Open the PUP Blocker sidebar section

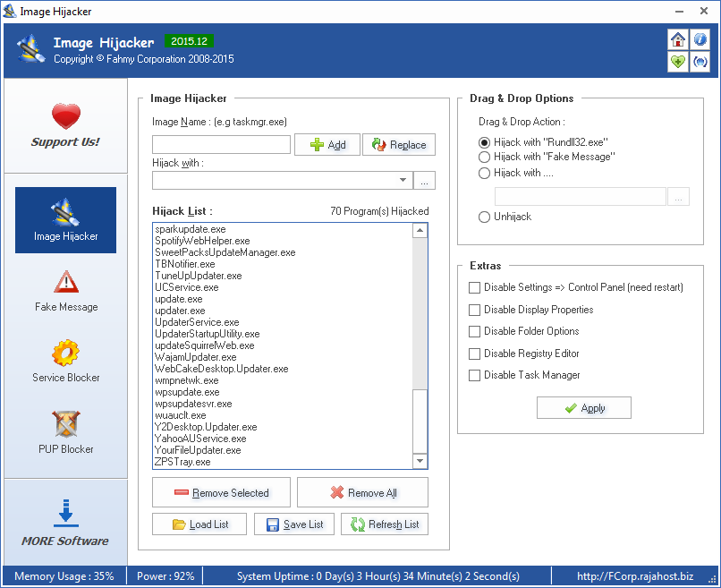66,432
